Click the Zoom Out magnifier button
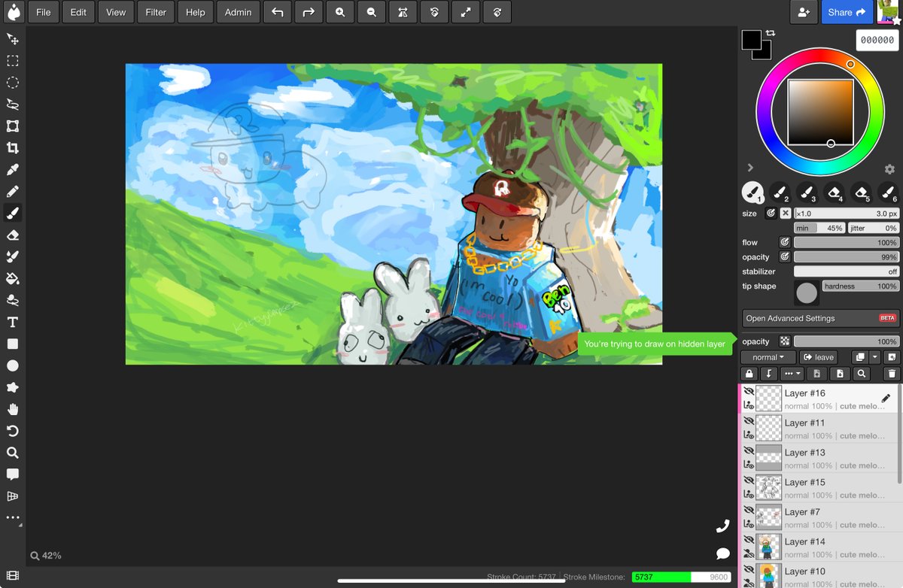 pos(372,12)
